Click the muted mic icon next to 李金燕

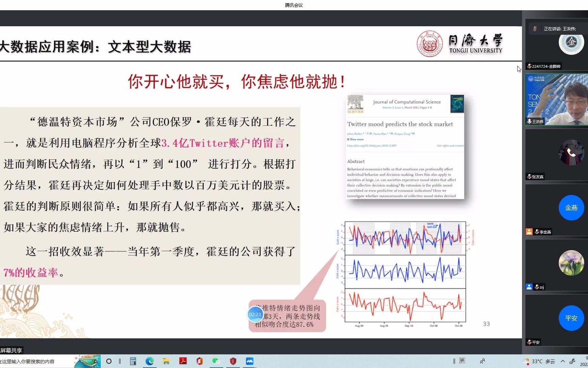537,232
